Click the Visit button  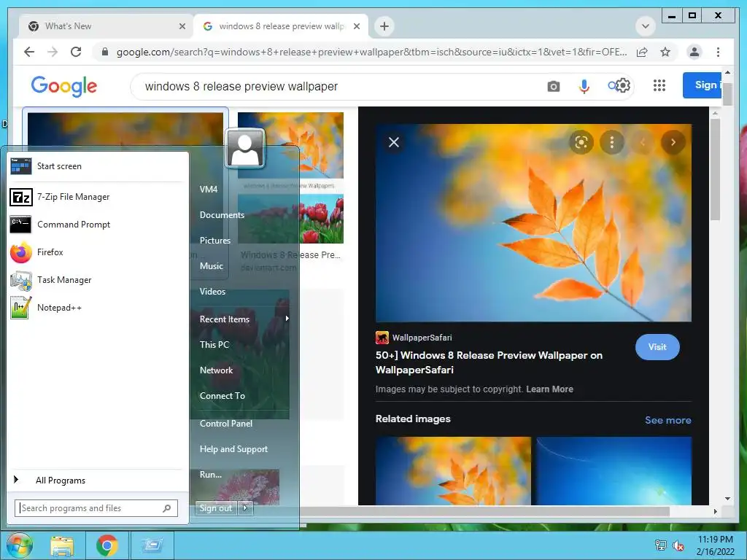(657, 347)
